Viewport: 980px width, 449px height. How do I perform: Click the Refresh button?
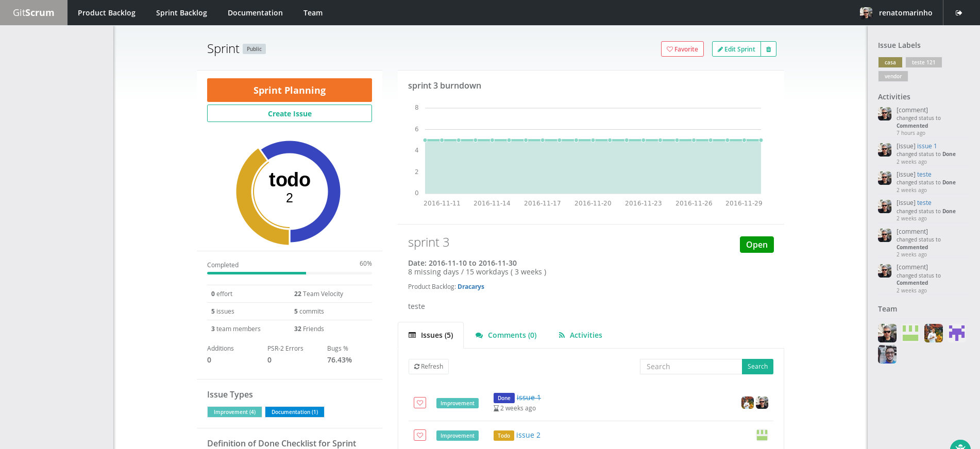429,367
